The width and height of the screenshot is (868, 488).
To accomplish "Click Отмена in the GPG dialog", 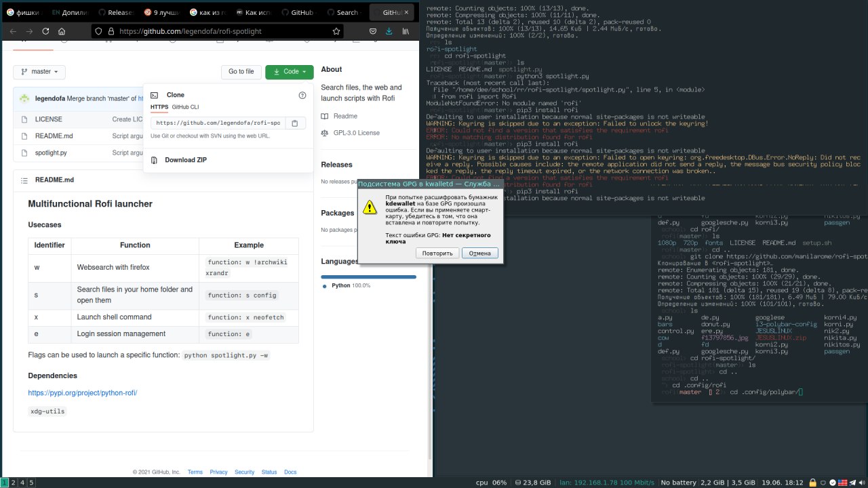I will [480, 253].
